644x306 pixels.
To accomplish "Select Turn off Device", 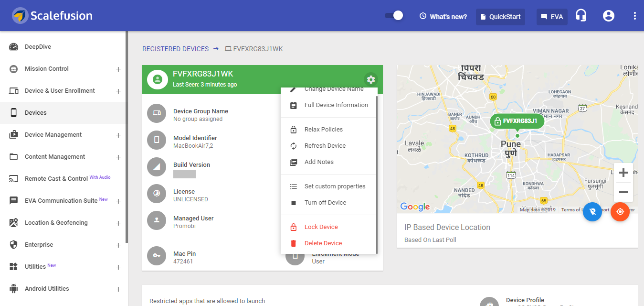I will tap(329, 203).
